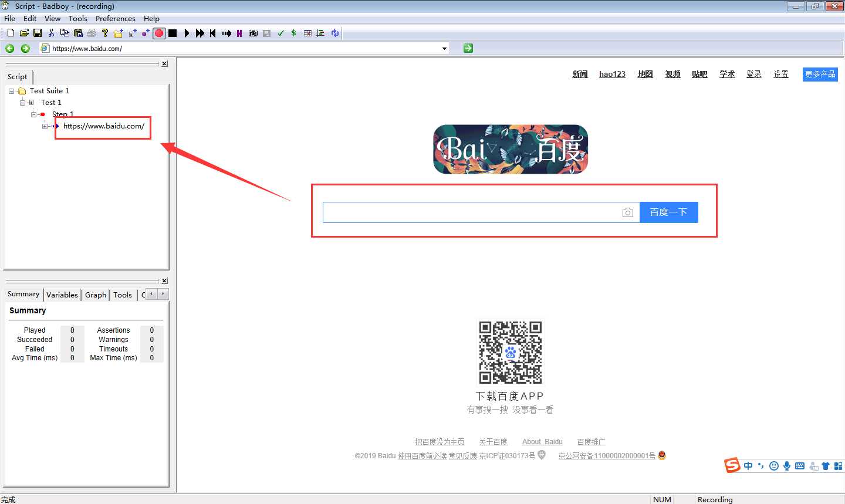Click the Cut scissors icon
The image size is (845, 504).
(51, 33)
